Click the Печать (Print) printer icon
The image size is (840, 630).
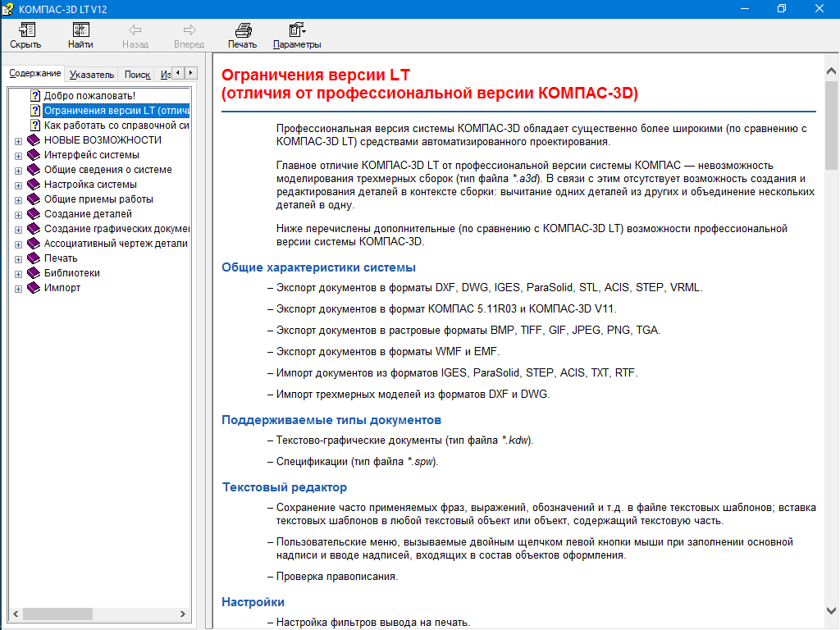(x=243, y=30)
